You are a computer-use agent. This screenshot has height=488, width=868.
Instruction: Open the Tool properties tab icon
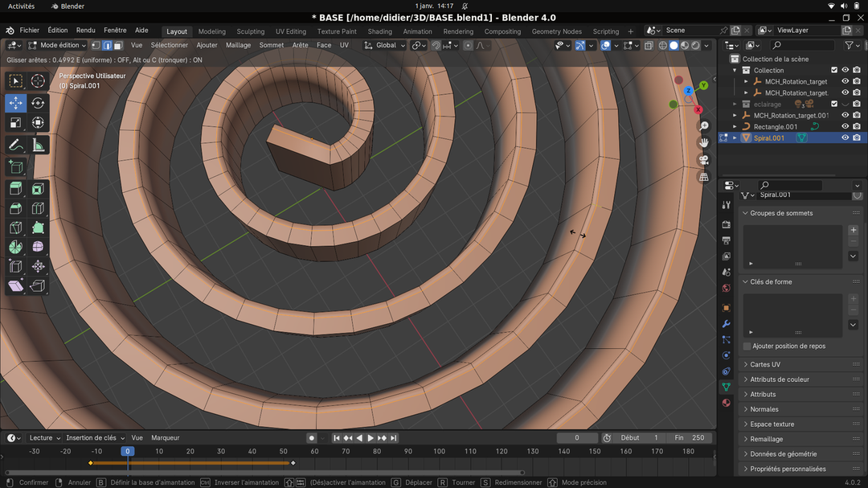point(727,206)
